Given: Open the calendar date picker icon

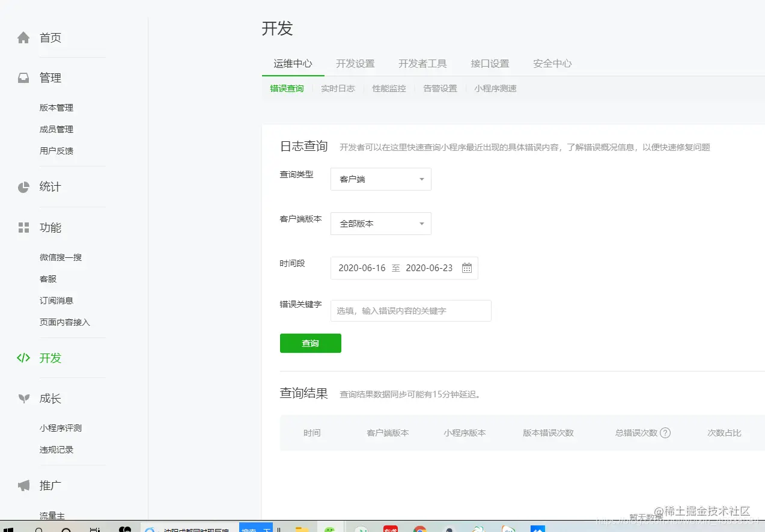Looking at the screenshot, I should [466, 268].
